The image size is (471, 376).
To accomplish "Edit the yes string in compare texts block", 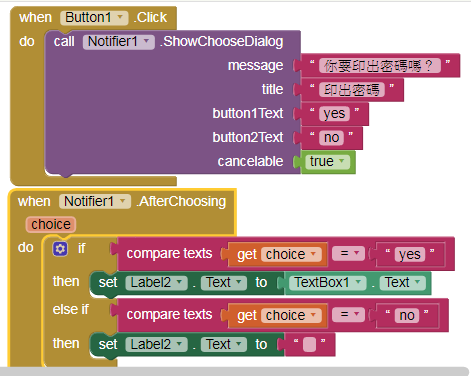I will [x=410, y=255].
